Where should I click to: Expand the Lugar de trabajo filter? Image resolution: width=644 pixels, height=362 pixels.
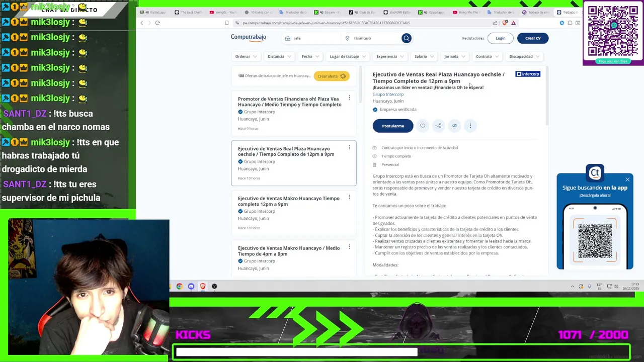pyautogui.click(x=348, y=56)
